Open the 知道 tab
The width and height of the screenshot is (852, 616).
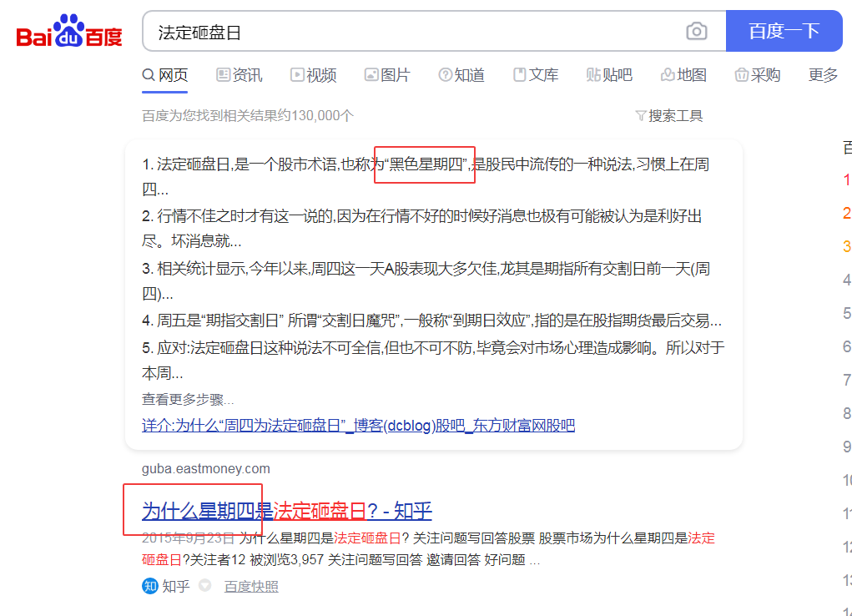[x=461, y=74]
